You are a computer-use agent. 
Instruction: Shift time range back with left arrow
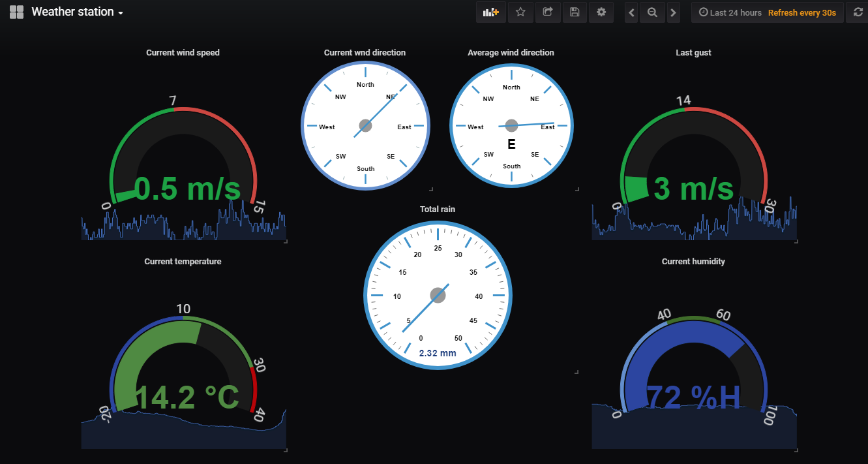[x=631, y=12]
